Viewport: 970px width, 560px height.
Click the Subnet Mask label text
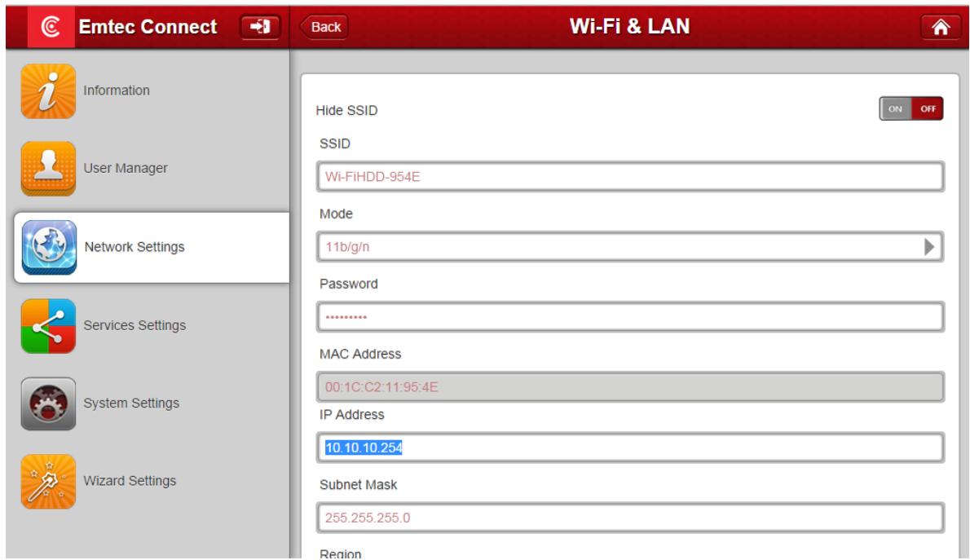coord(358,484)
